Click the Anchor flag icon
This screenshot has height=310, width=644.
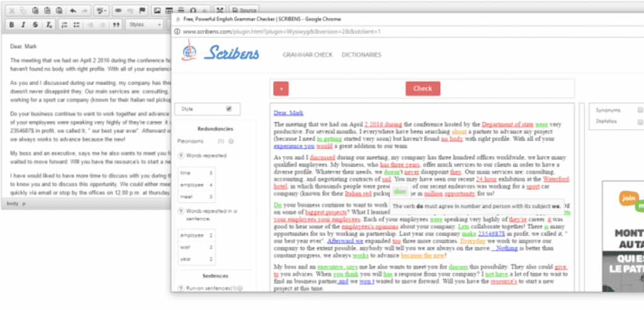[x=143, y=10]
